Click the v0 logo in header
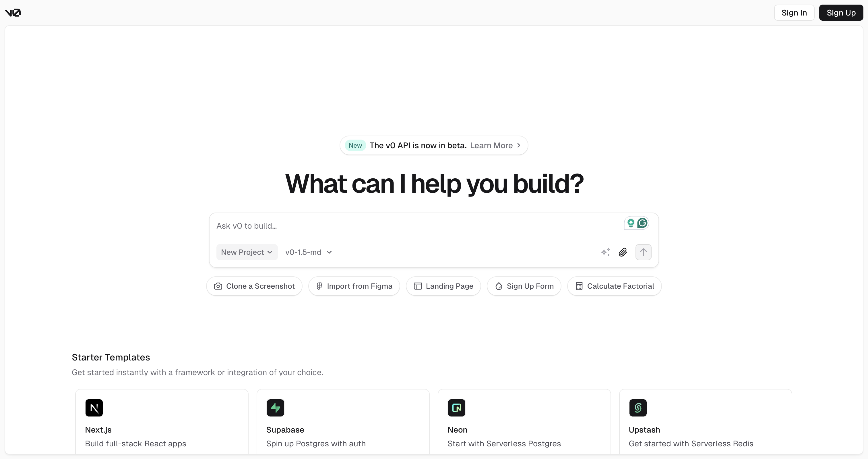Screen dimensions: 868x459 coord(13,13)
